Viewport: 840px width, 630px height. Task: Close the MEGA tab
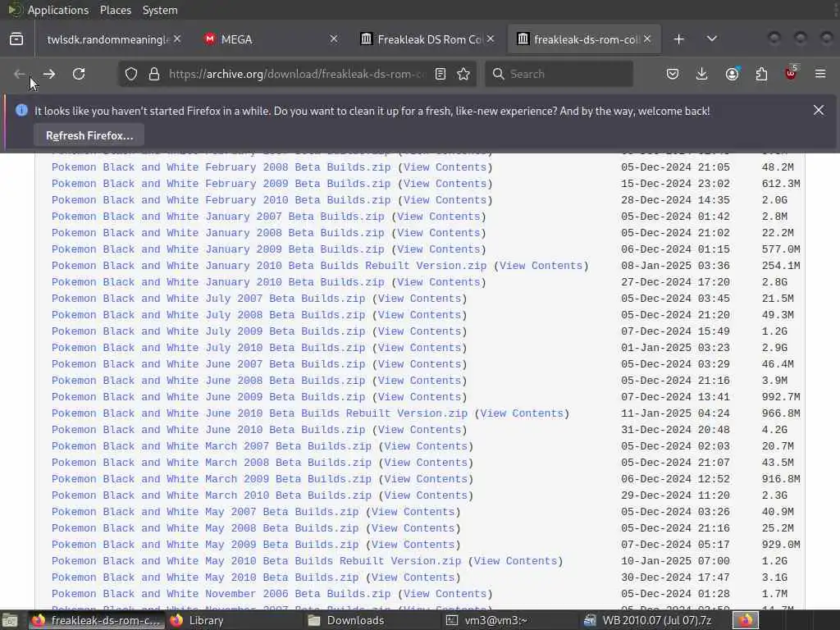click(x=334, y=39)
